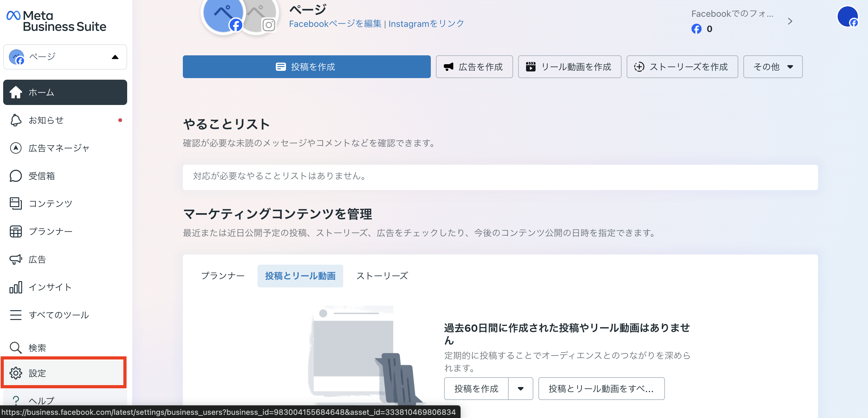Open the 投稿を作成 dropdown arrow
The height and width of the screenshot is (418, 868).
(521, 389)
